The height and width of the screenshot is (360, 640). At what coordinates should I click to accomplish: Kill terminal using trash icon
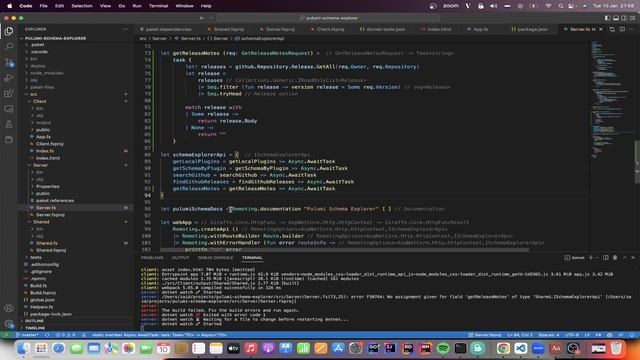pyautogui.click(x=615, y=258)
